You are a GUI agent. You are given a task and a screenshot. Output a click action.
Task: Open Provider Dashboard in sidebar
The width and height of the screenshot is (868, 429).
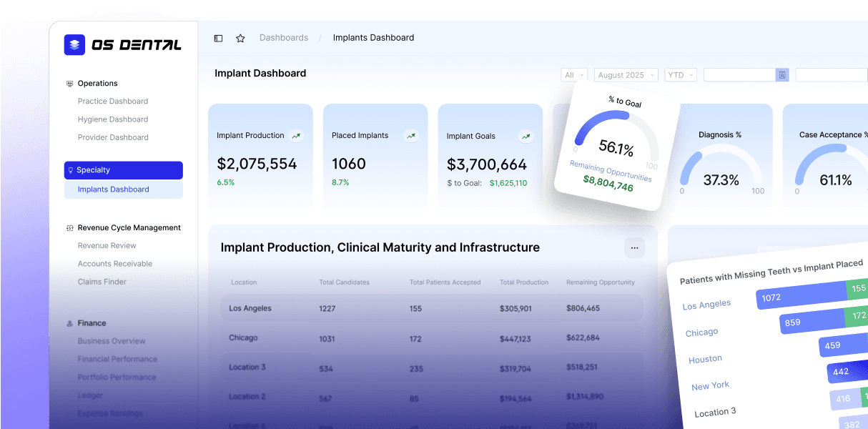(113, 137)
